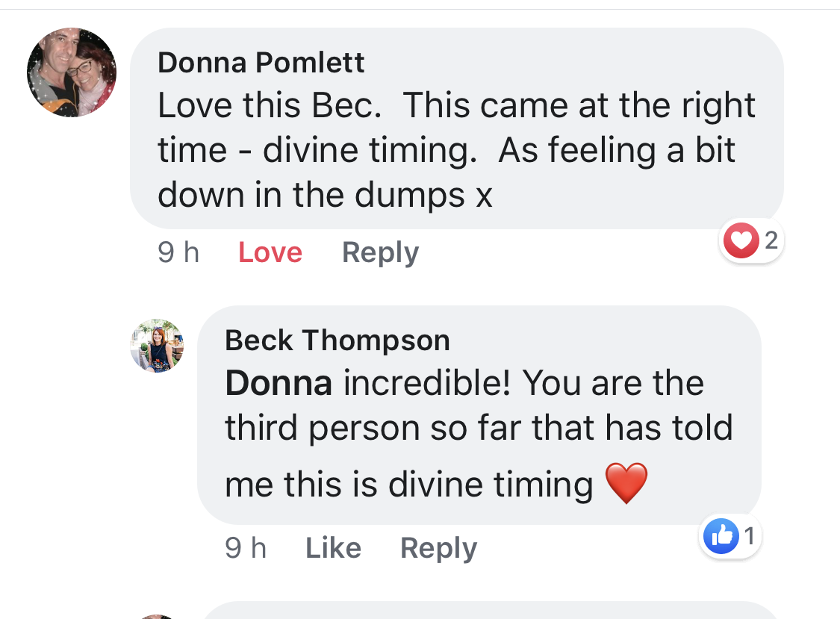Screen dimensions: 840x619
Task: Click the Beck Thompson name link
Action: [x=337, y=340]
